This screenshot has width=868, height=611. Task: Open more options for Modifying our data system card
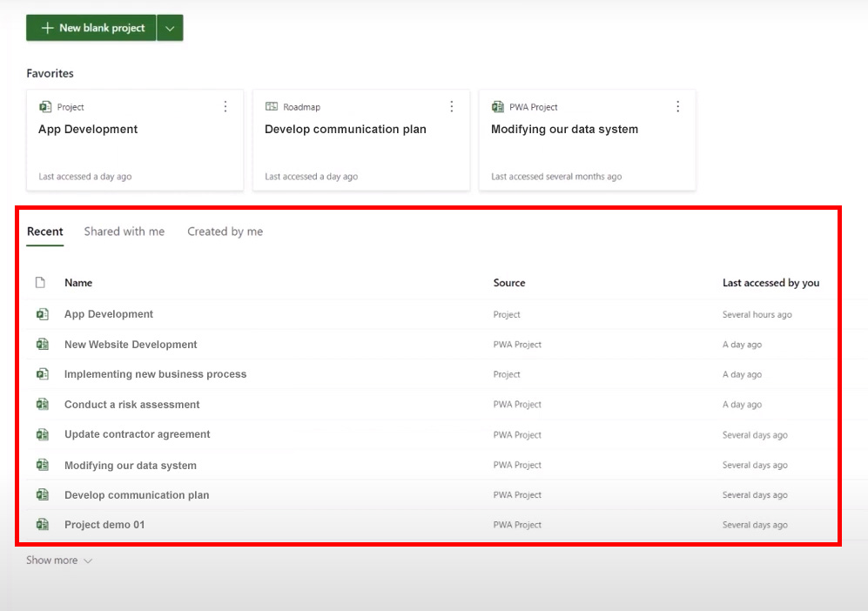(x=678, y=107)
